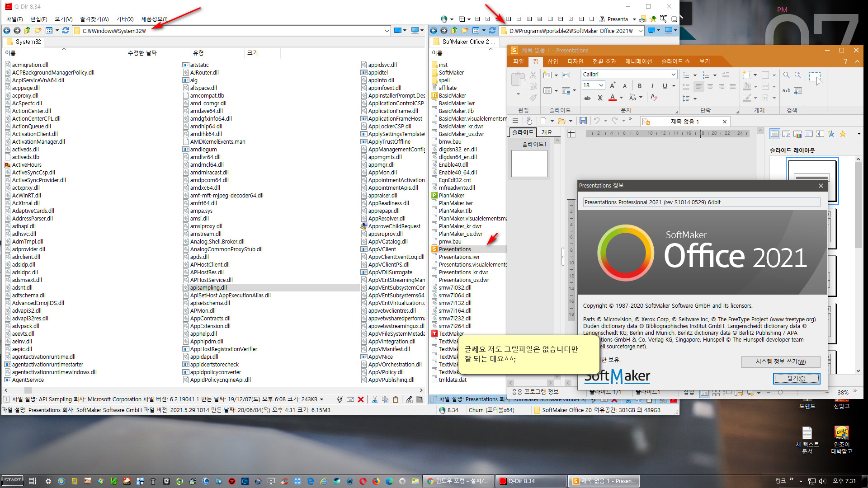868x488 pixels.
Task: Expand underline style dropdown arrow
Action: 674,86
